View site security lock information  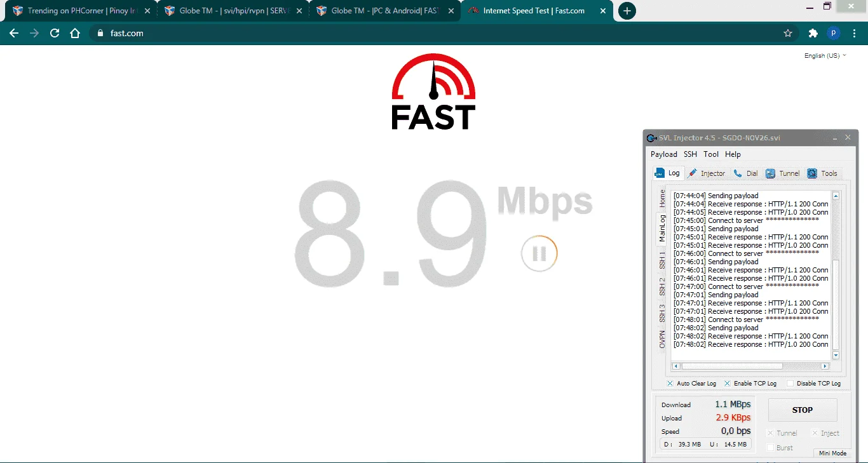point(100,33)
